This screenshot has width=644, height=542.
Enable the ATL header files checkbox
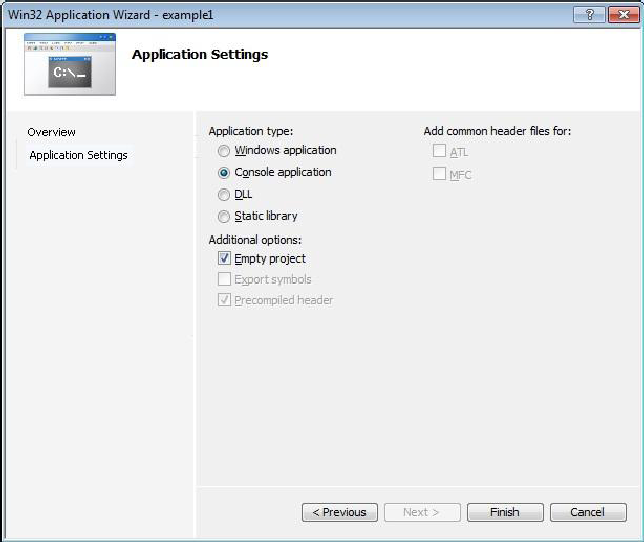[439, 151]
